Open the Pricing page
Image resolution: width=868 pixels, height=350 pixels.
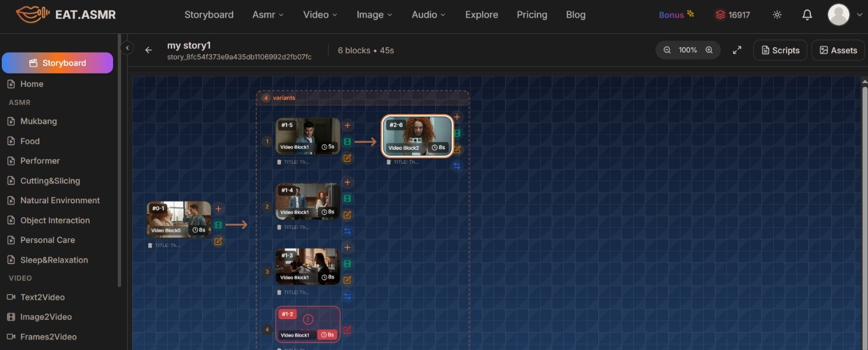click(532, 15)
